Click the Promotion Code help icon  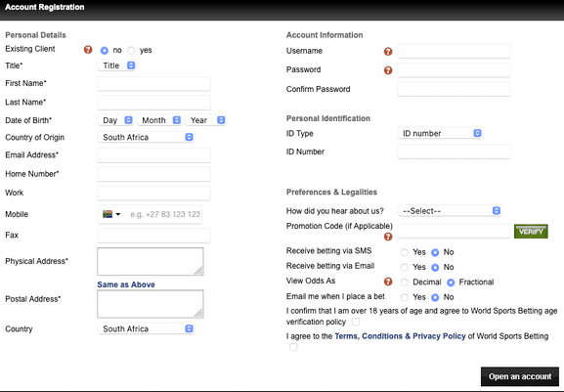(388, 237)
